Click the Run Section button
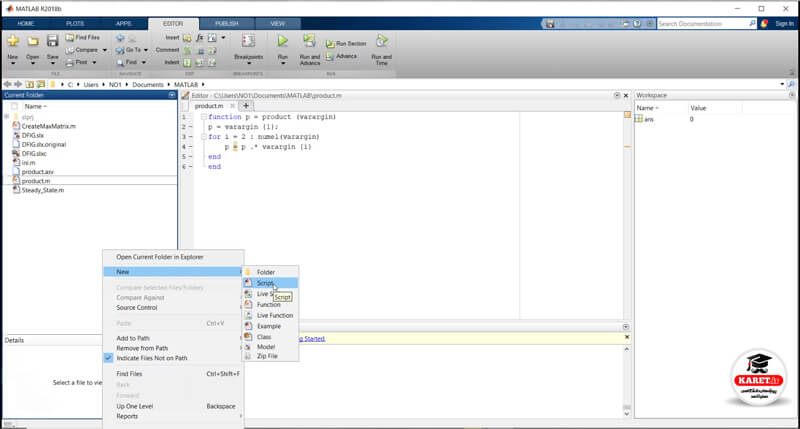The height and width of the screenshot is (429, 800). point(346,44)
